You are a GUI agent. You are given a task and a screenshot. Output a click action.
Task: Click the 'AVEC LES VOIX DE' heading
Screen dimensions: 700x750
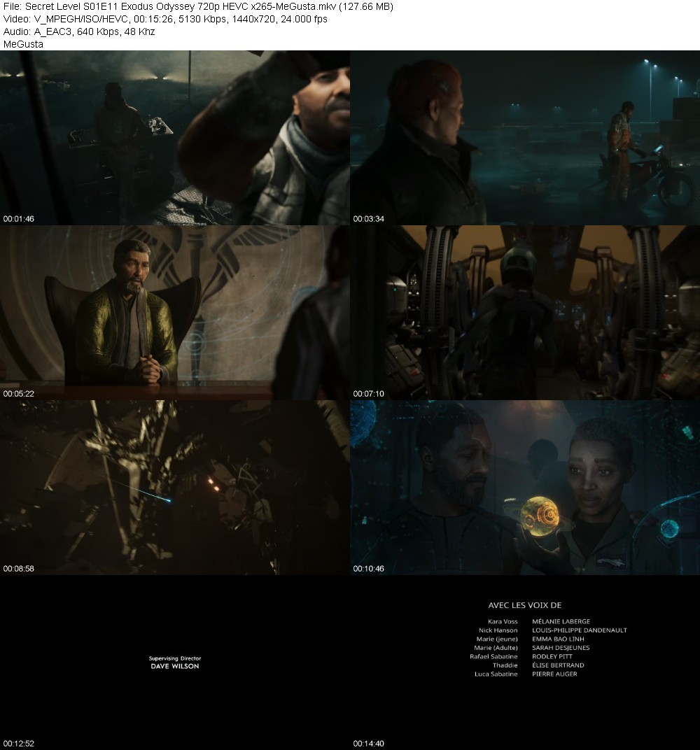point(524,605)
